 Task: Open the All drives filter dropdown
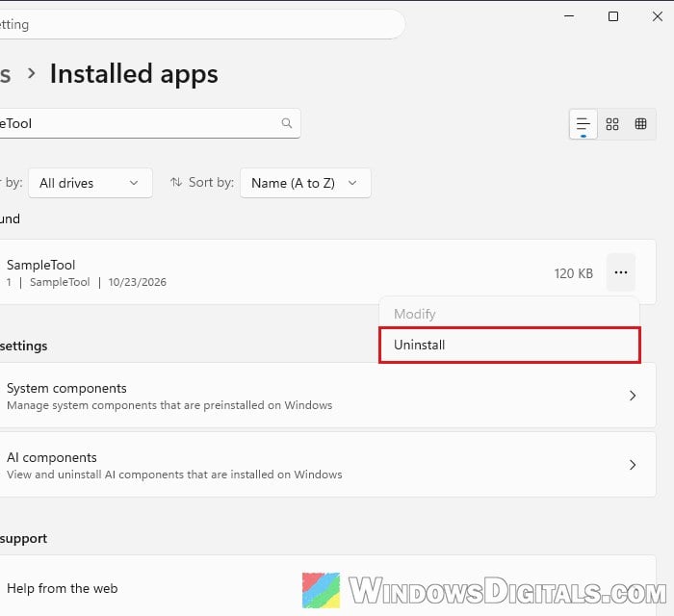(x=91, y=183)
